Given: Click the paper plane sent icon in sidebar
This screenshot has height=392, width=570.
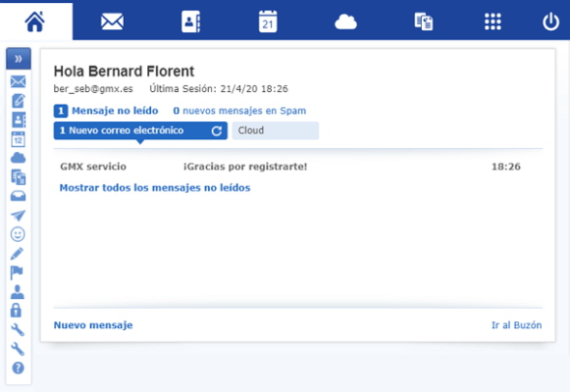Looking at the screenshot, I should [x=18, y=216].
